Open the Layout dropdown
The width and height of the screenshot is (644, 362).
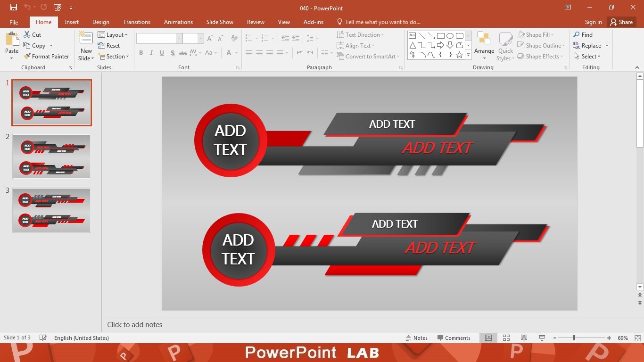click(x=113, y=35)
